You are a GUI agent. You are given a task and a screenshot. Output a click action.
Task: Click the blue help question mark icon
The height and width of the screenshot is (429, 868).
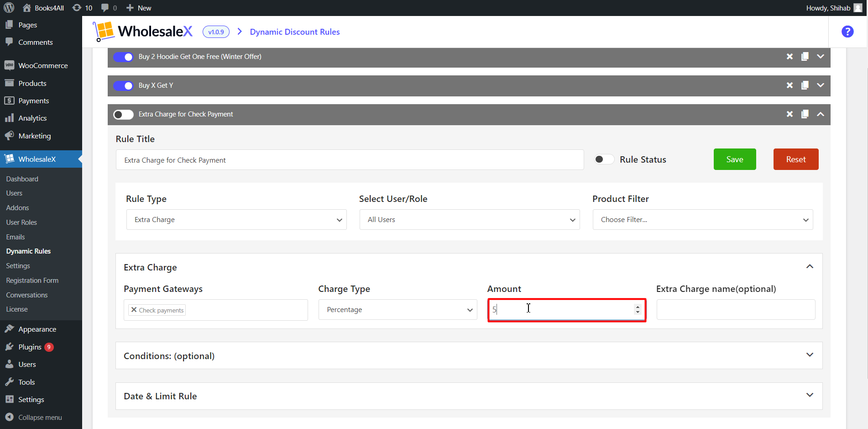[847, 32]
